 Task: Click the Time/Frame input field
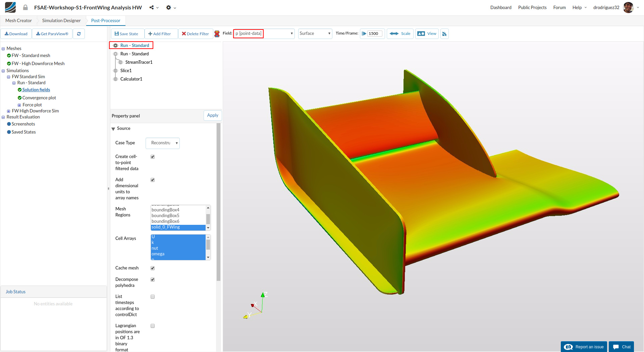pos(375,34)
